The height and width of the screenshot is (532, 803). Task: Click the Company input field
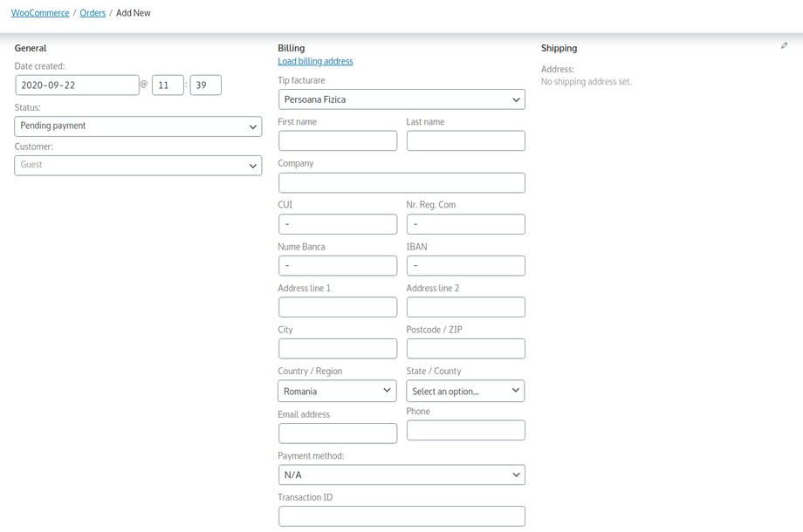click(x=401, y=182)
